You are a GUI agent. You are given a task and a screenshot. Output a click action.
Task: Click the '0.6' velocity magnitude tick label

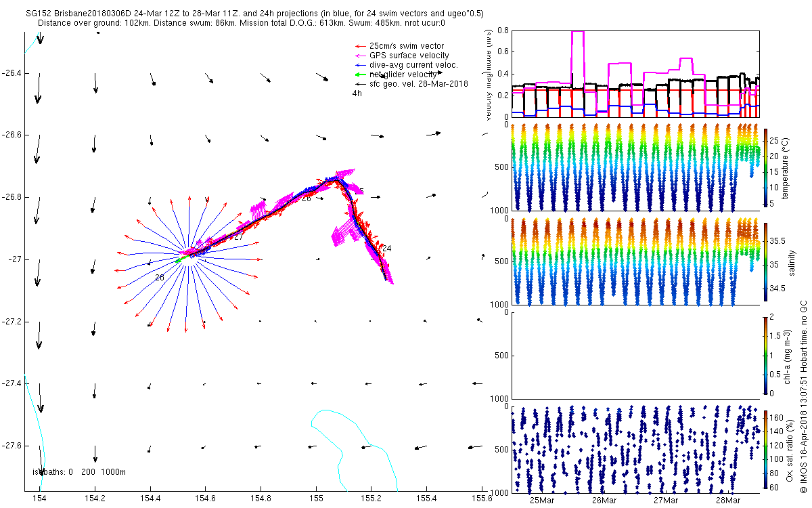(x=502, y=52)
